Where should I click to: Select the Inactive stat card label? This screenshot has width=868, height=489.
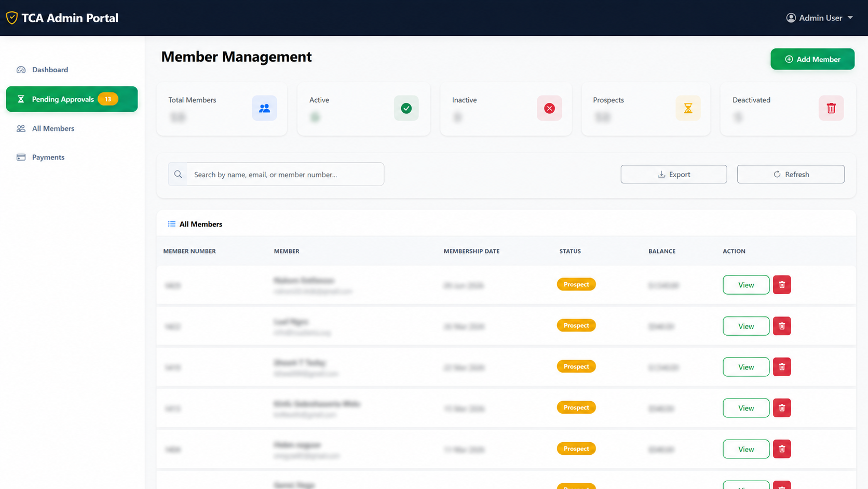pos(464,100)
